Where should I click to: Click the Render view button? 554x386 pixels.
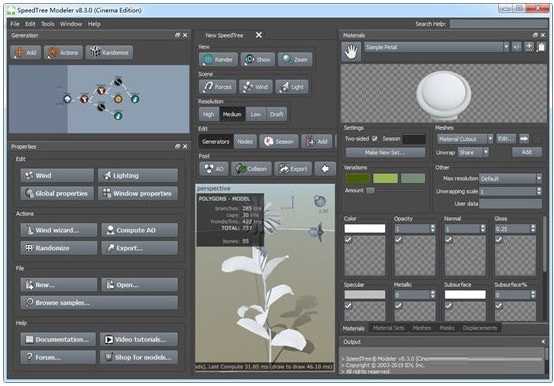[218, 59]
